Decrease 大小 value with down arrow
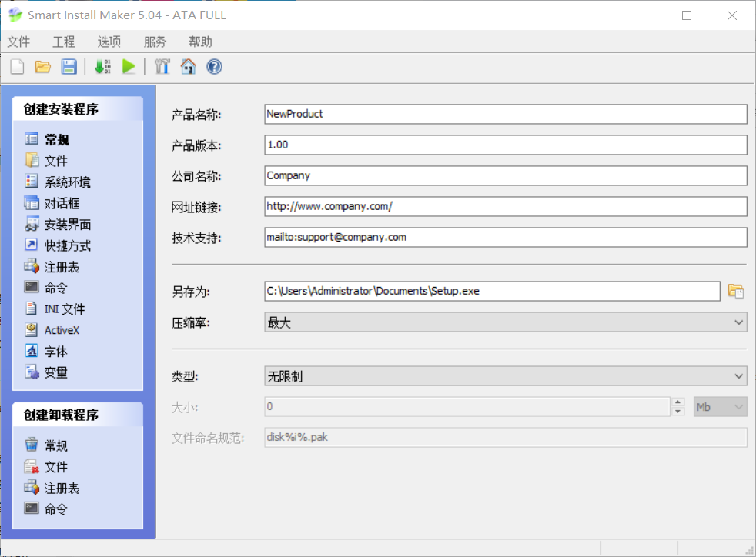This screenshot has height=557, width=756. pos(678,412)
